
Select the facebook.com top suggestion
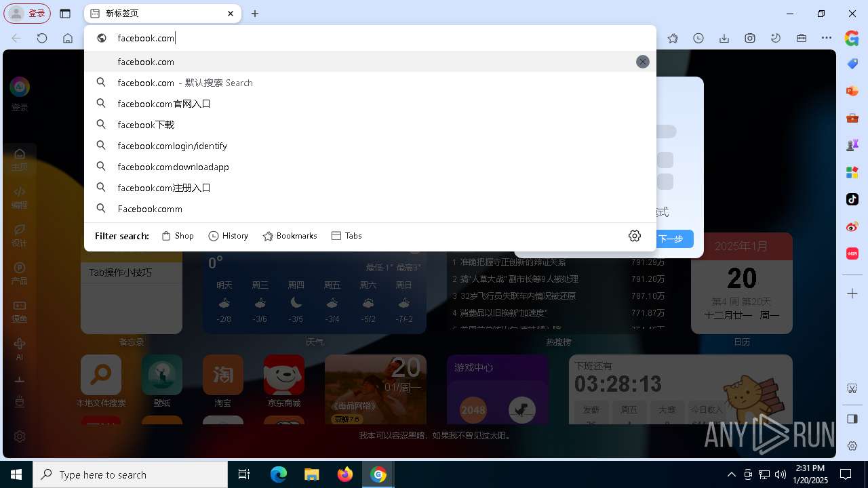pyautogui.click(x=370, y=62)
